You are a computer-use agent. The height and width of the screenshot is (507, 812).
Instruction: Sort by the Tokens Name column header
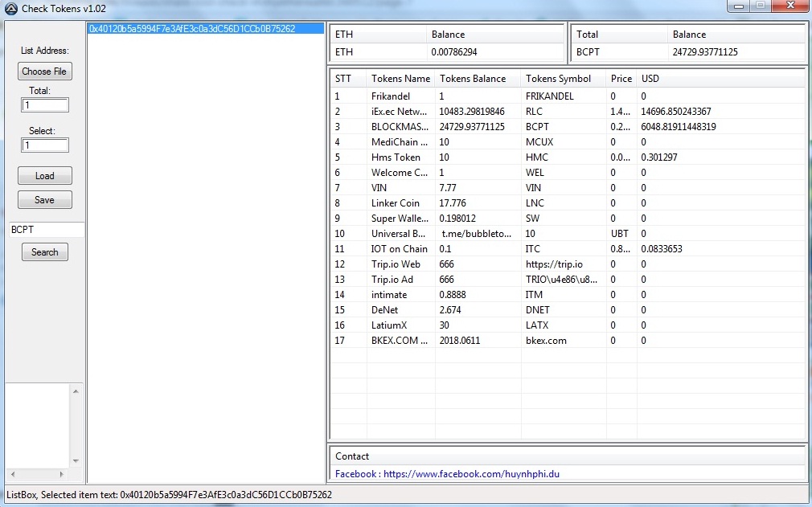coord(400,79)
